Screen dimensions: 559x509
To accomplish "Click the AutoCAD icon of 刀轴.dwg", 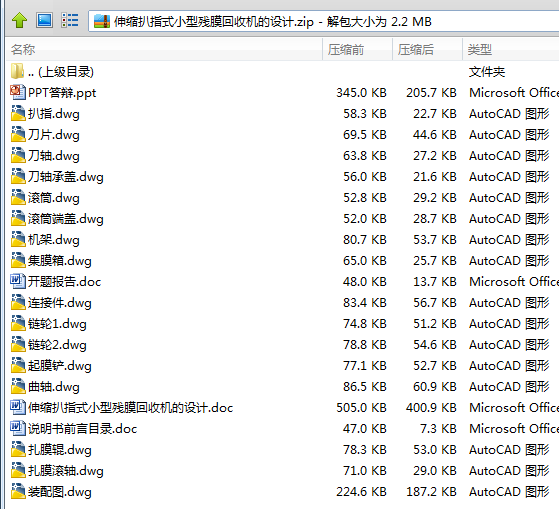I will (18, 155).
